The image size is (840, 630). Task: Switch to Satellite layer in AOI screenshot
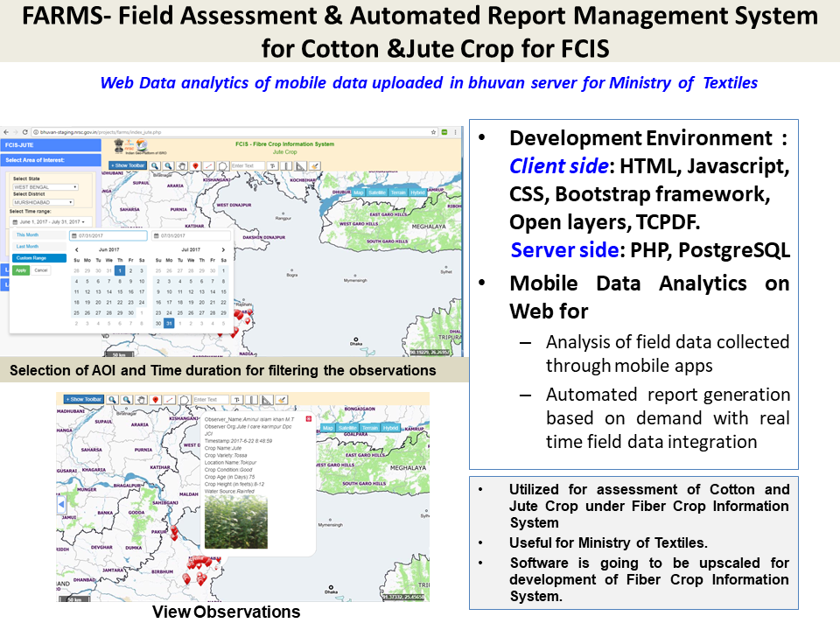pos(377,192)
